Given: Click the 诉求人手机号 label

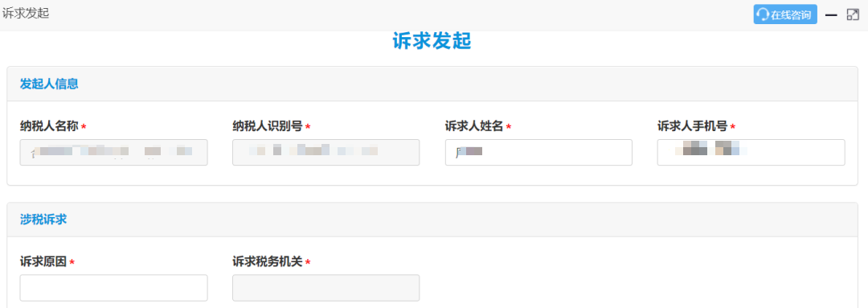Looking at the screenshot, I should coord(692,126).
